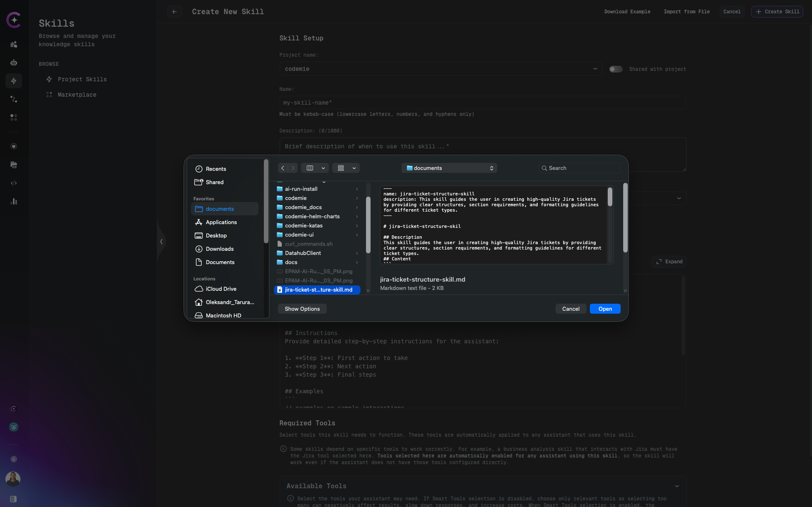
Task: Switch to Marketplace in the sidebar
Action: pyautogui.click(x=77, y=95)
